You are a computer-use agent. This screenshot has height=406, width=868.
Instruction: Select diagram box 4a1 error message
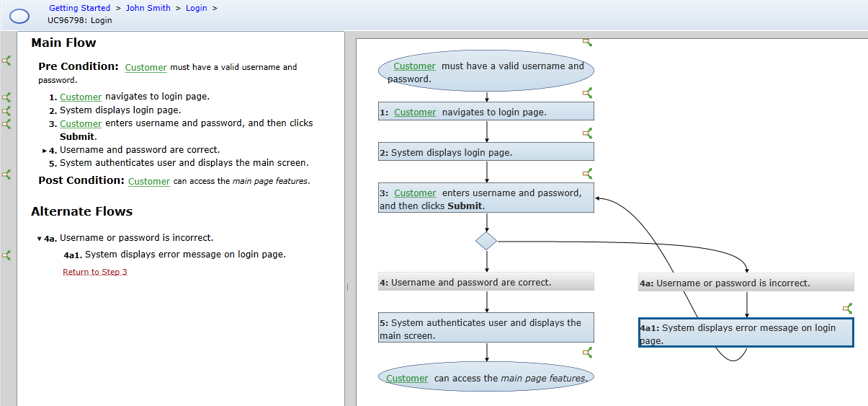coord(746,333)
